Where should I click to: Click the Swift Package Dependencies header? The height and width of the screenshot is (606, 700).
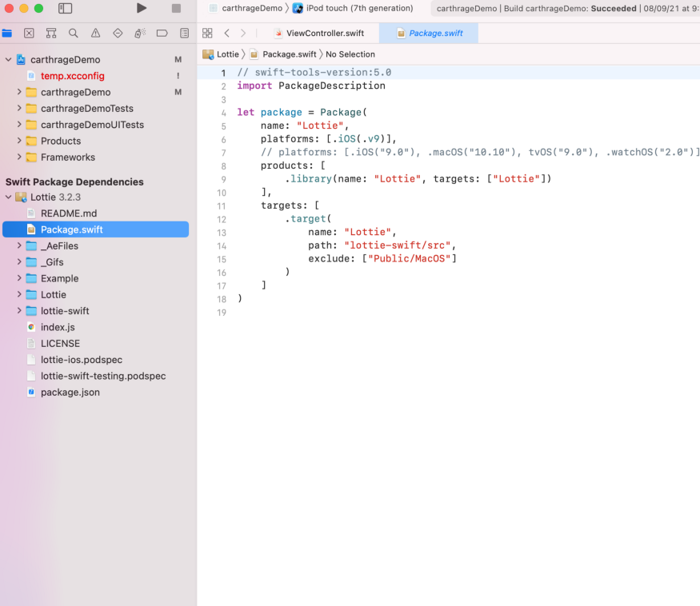pos(74,181)
